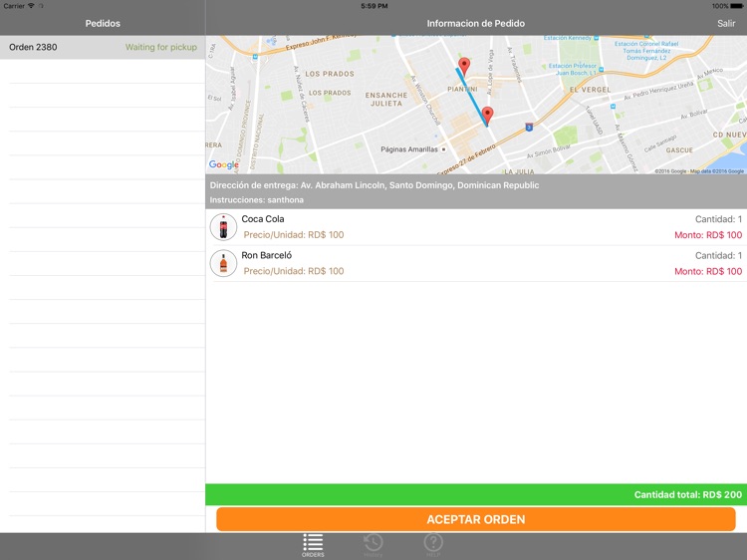Viewport: 747px width, 560px height.
Task: Click Precio/Unidad under Coca Cola
Action: (294, 234)
